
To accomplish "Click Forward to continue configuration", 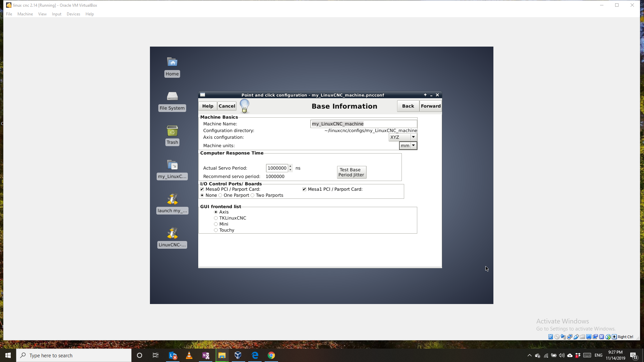I will pyautogui.click(x=431, y=106).
